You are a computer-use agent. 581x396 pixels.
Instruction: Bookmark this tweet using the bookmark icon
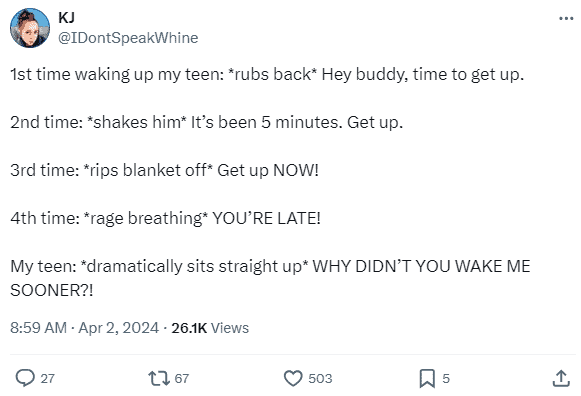(x=427, y=379)
